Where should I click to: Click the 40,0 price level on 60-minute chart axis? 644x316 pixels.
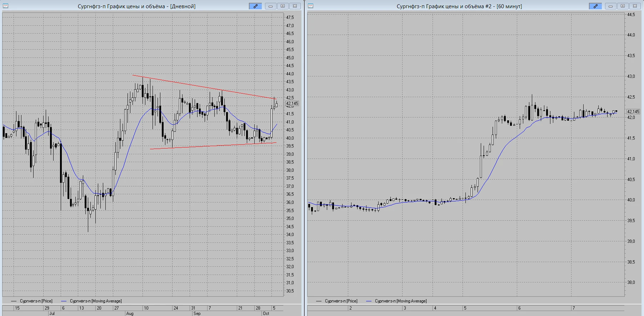point(631,200)
